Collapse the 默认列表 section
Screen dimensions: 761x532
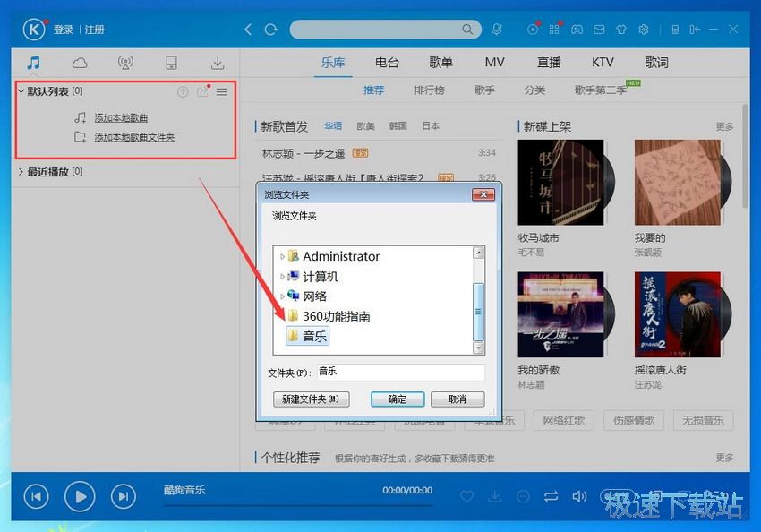click(21, 91)
